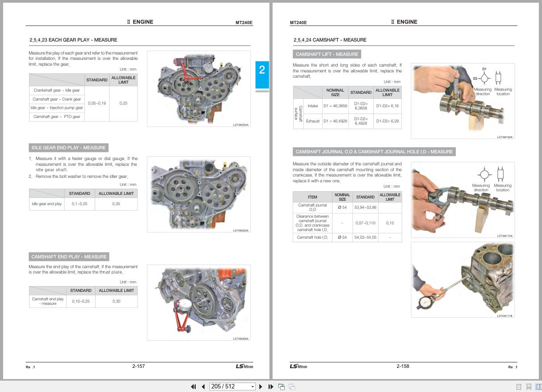The height and width of the screenshot is (392, 542).
Task: Jump to the last page
Action: click(x=271, y=387)
